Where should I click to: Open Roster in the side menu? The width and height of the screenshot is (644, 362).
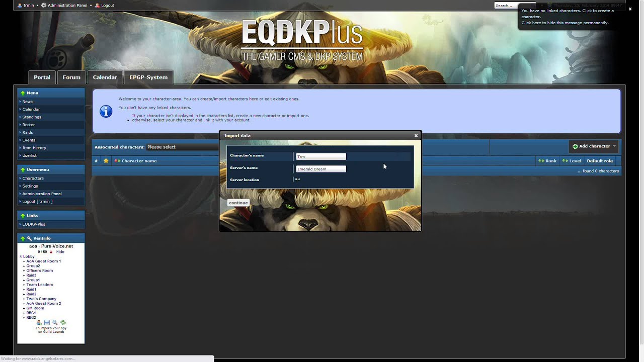pos(29,125)
